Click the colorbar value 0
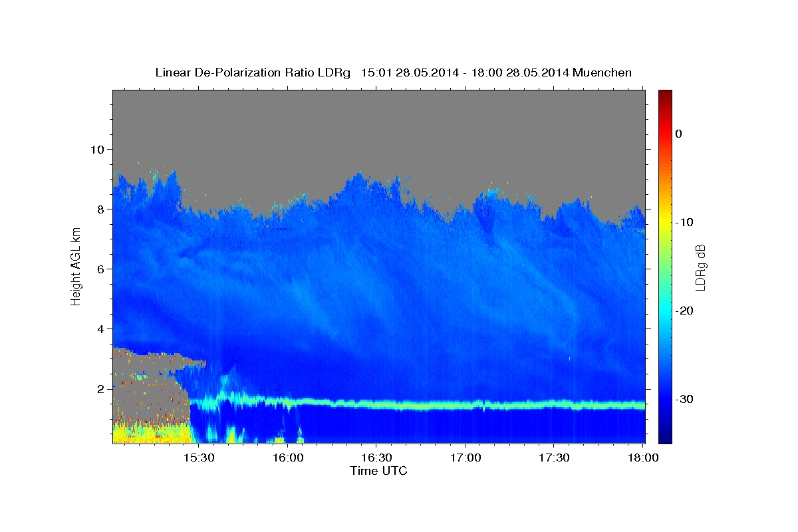Viewport: 798px width, 532px height. tap(678, 134)
